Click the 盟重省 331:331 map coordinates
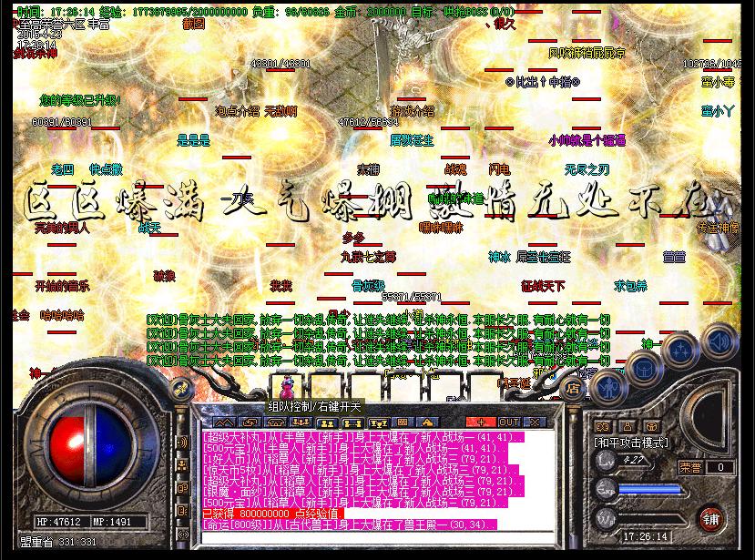 [58, 542]
